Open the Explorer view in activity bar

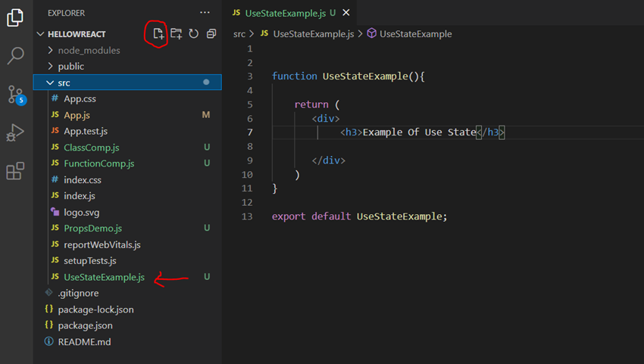[15, 17]
